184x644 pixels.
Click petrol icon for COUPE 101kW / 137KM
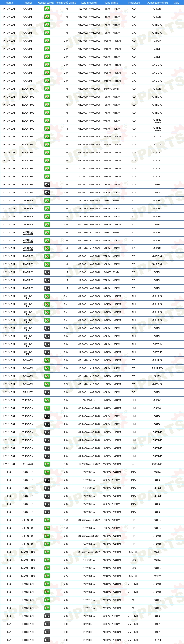coord(47,49)
